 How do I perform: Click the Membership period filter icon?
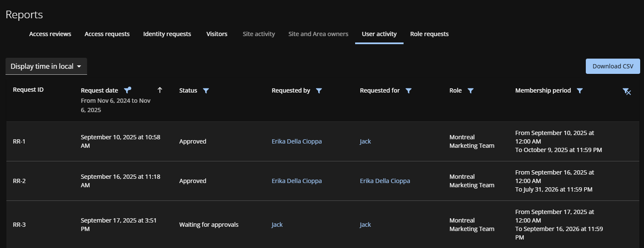point(579,90)
